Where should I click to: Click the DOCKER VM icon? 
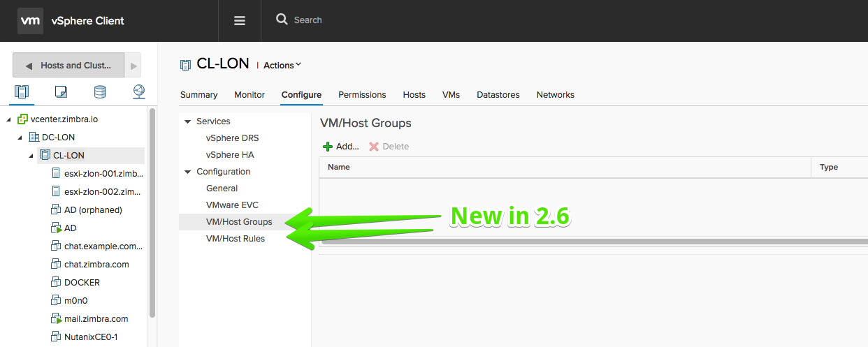tap(57, 283)
